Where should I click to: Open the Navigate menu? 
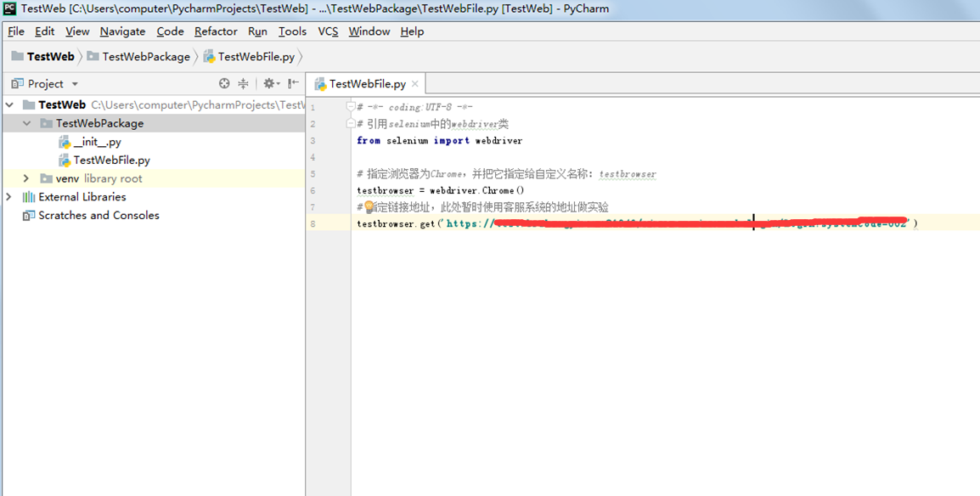coord(122,31)
